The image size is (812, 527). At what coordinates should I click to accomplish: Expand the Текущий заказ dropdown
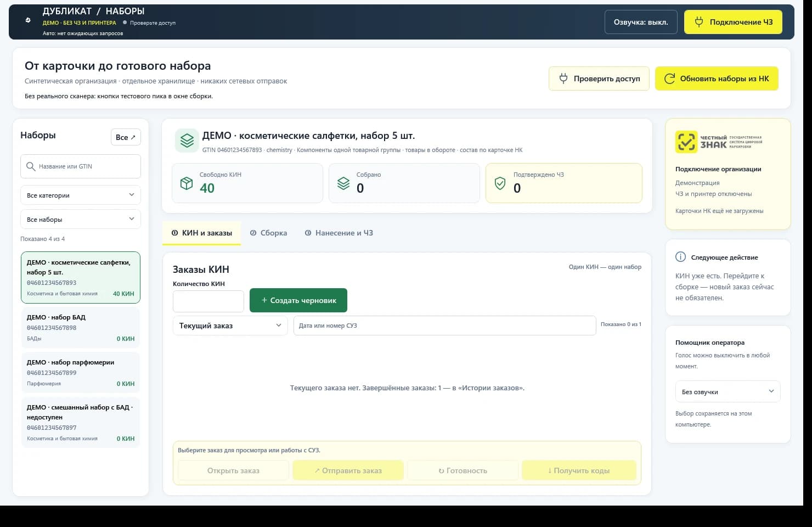pyautogui.click(x=230, y=326)
